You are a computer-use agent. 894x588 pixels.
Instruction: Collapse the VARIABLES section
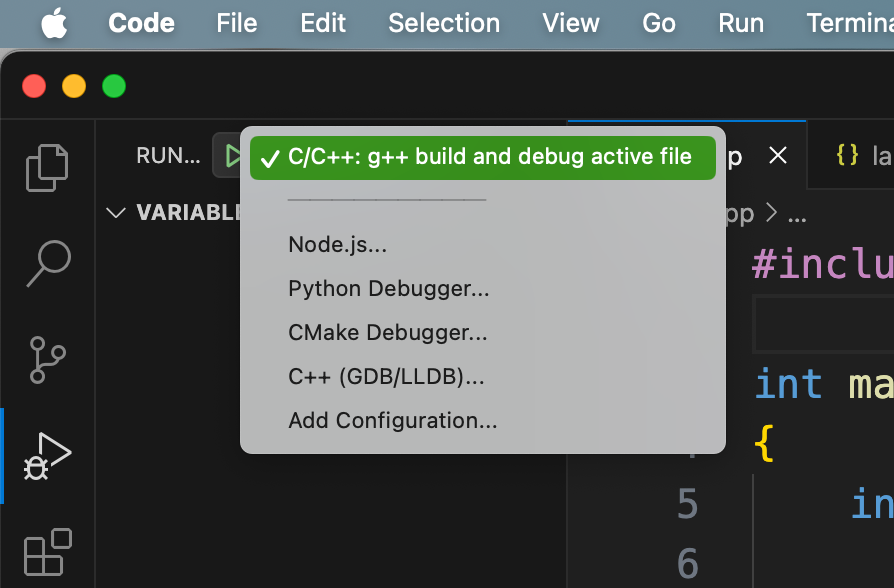(117, 212)
